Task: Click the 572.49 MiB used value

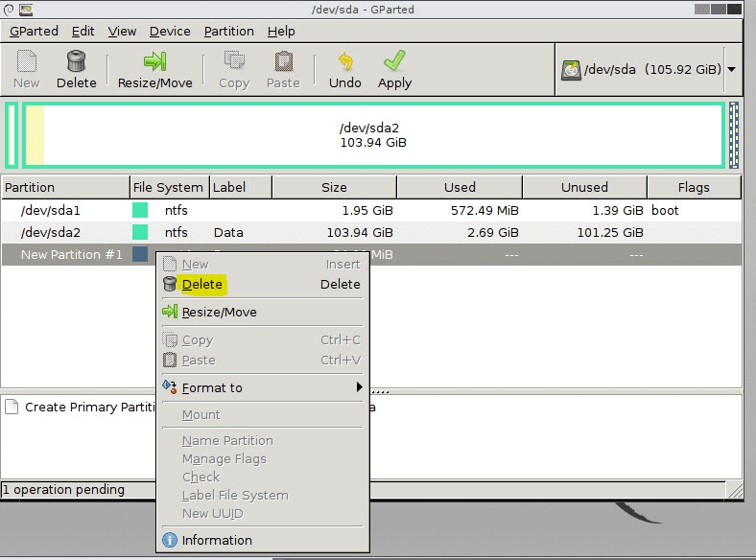Action: coord(484,211)
